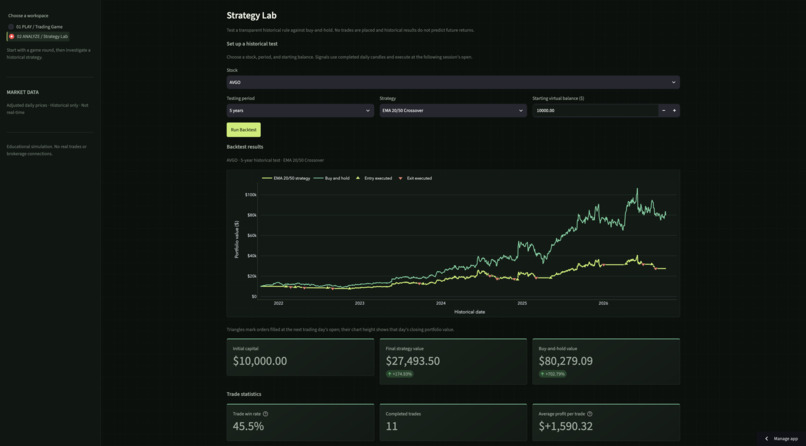The image size is (806, 446).
Task: Click the Strategy Lab page heading
Action: tap(251, 16)
